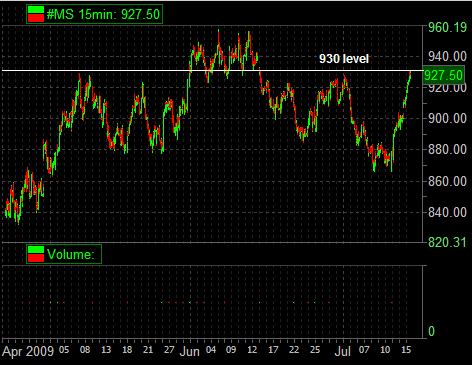Screen dimensions: 472x365
Task: Click the 880.00 price axis label
Action: point(447,149)
